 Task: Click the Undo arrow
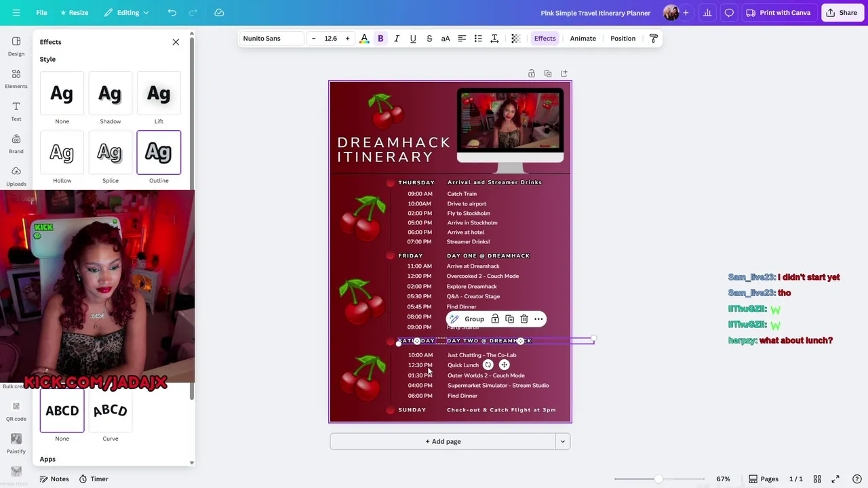172,13
